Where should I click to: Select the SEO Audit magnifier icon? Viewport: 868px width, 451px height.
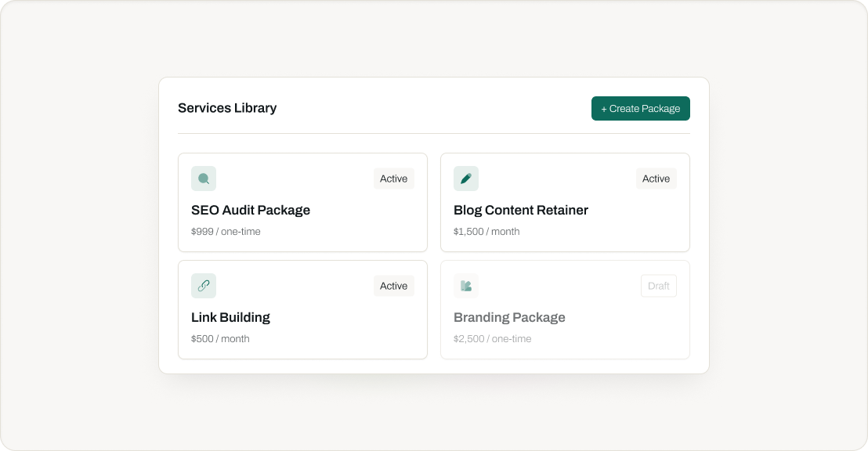coord(204,179)
